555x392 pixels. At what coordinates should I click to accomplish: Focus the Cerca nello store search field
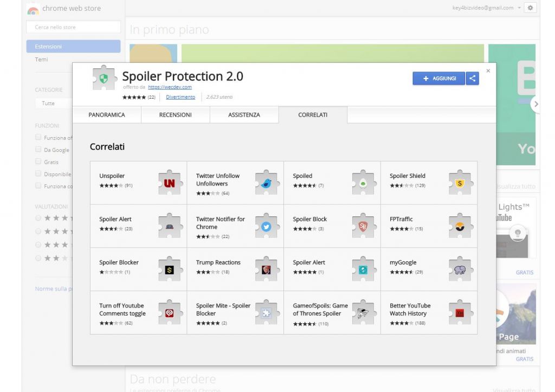(73, 27)
